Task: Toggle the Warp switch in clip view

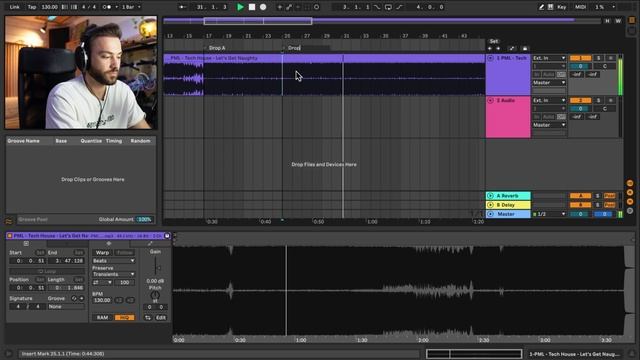Action: (x=102, y=253)
